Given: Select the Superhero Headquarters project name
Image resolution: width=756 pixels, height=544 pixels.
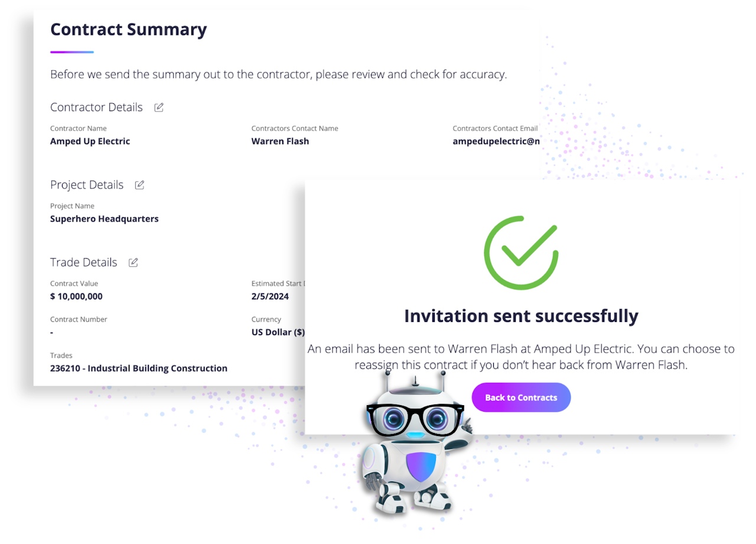Looking at the screenshot, I should click(104, 219).
